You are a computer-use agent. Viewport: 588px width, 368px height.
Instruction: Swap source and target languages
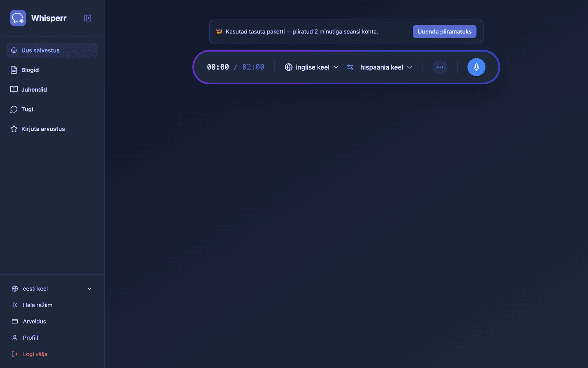point(350,67)
